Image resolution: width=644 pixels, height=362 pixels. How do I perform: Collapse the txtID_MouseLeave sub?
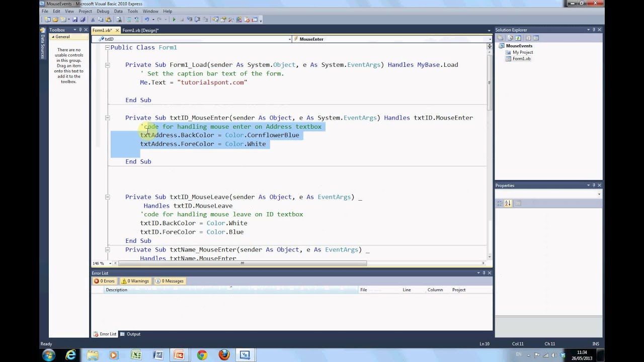(x=107, y=197)
